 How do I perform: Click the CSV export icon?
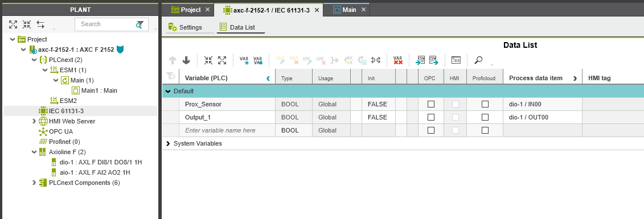(434, 60)
